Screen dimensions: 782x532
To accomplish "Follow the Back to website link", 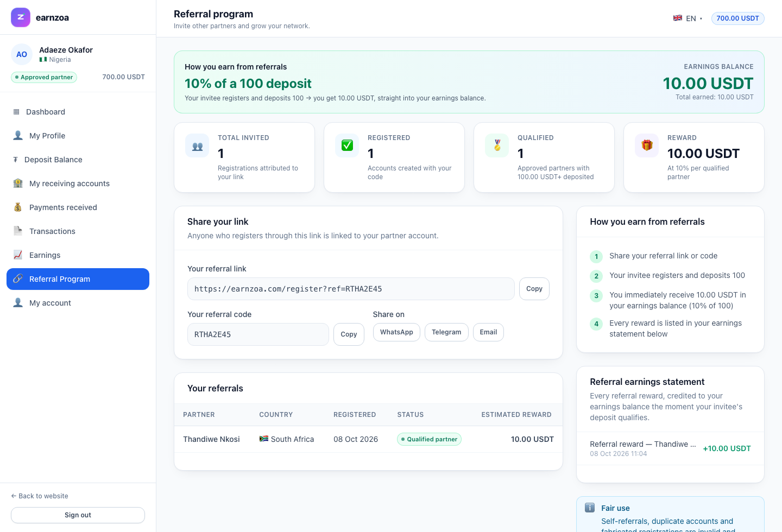I will click(40, 496).
